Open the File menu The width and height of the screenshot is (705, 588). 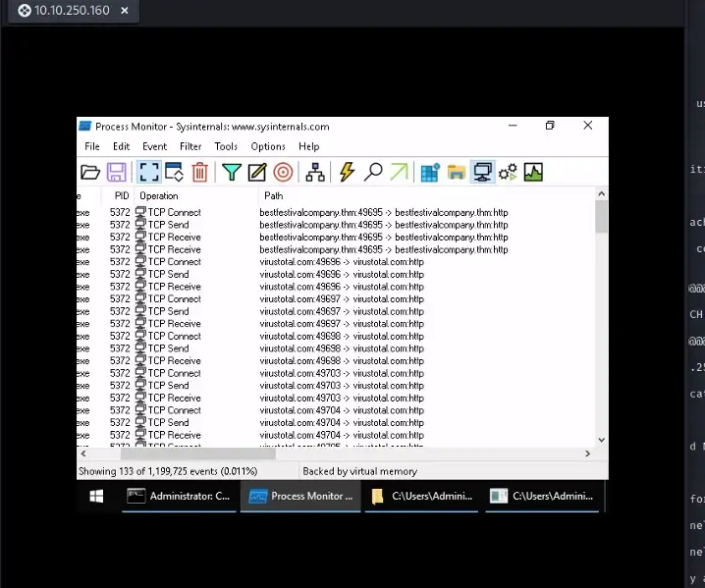92,146
